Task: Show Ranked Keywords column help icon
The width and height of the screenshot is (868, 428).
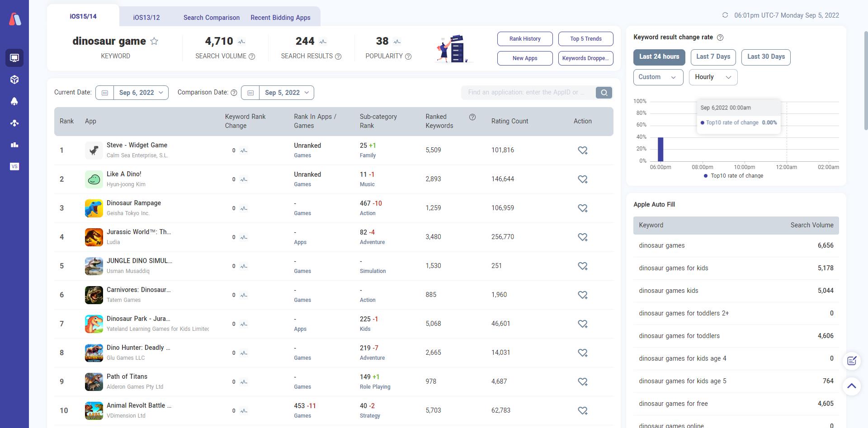Action: point(472,117)
